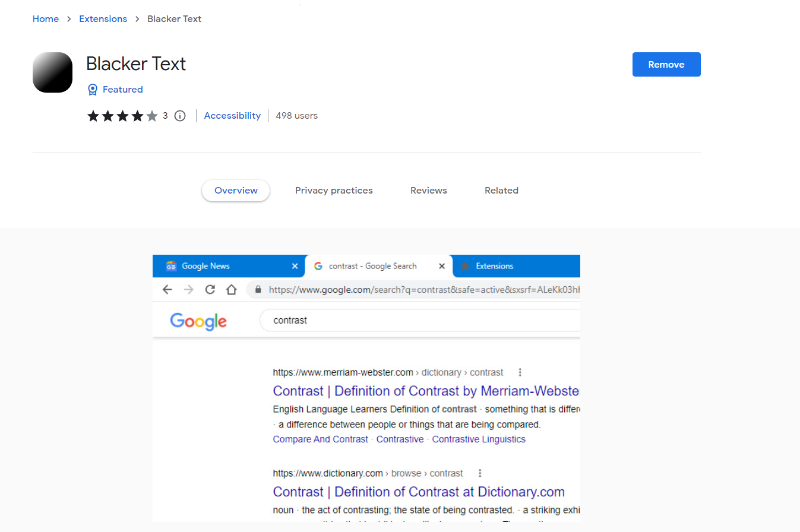This screenshot has width=800, height=532.
Task: Select the Overview tab
Action: [x=236, y=191]
